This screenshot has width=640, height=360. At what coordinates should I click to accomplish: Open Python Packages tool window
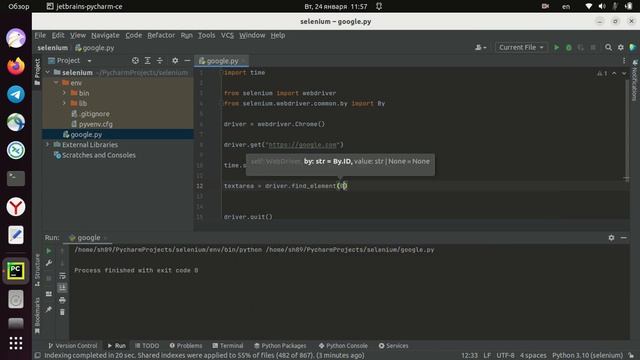280,346
